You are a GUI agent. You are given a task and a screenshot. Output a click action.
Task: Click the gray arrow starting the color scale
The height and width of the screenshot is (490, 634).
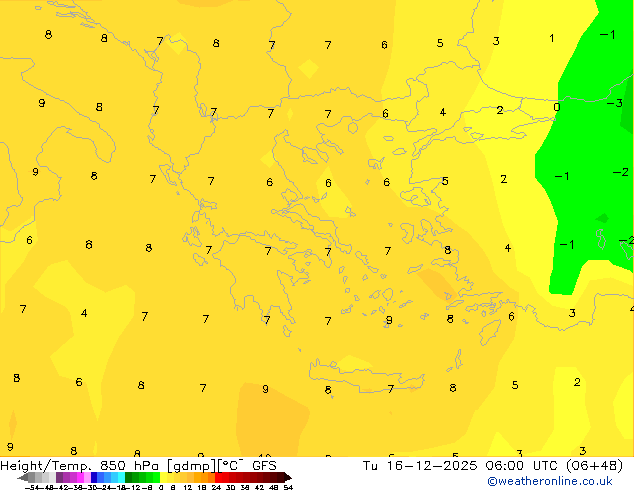pos(22,477)
